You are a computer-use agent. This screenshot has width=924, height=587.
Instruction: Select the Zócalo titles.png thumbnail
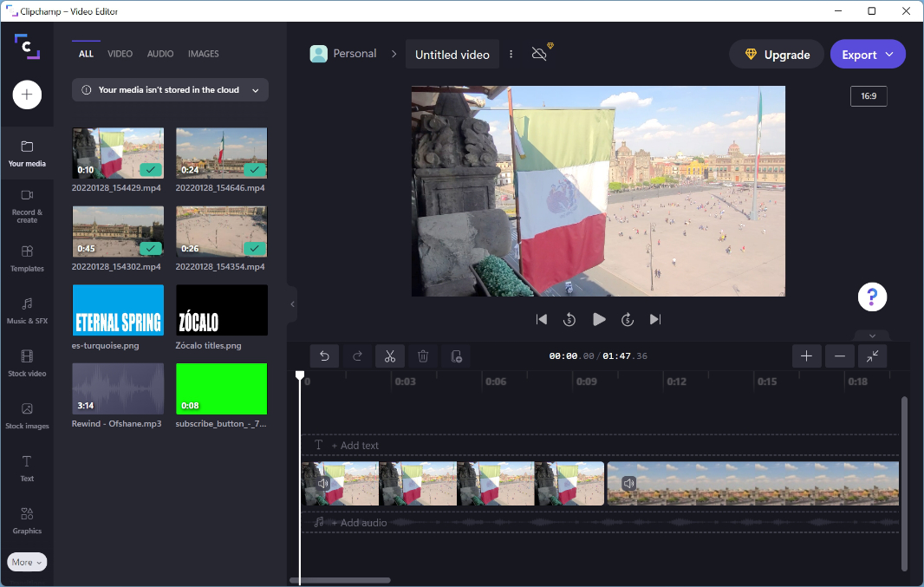[222, 310]
